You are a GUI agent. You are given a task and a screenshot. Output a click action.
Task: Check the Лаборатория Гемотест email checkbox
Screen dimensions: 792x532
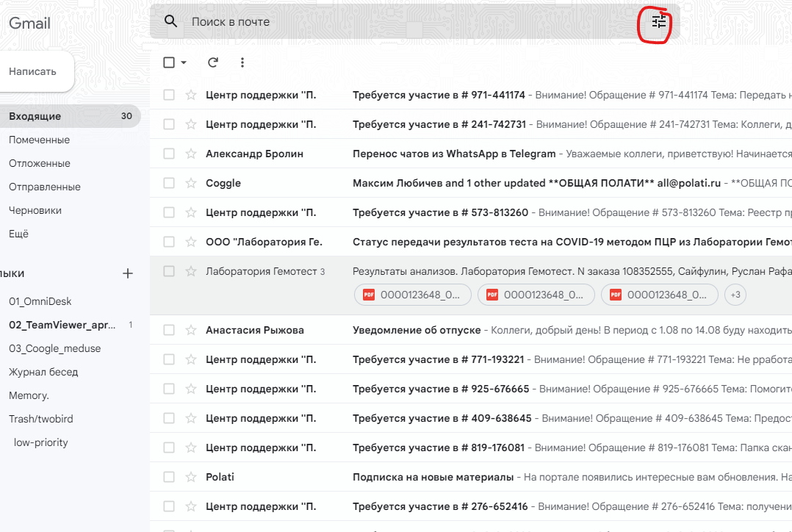click(169, 271)
